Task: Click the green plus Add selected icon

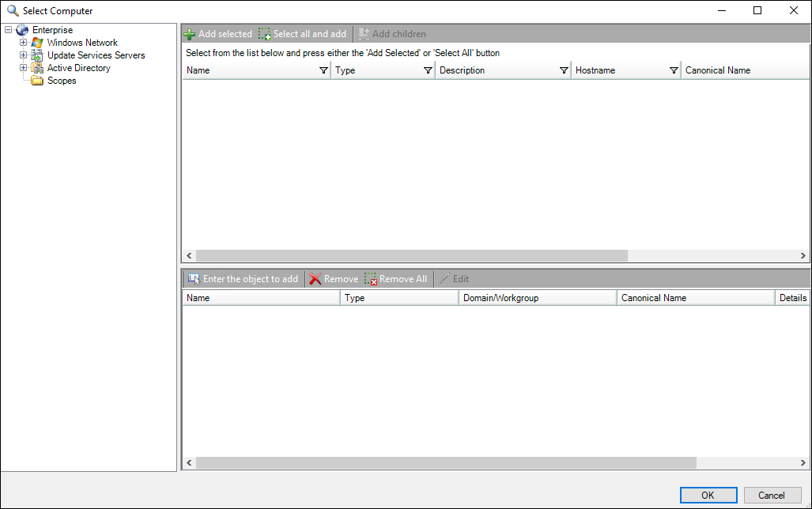Action: tap(190, 34)
